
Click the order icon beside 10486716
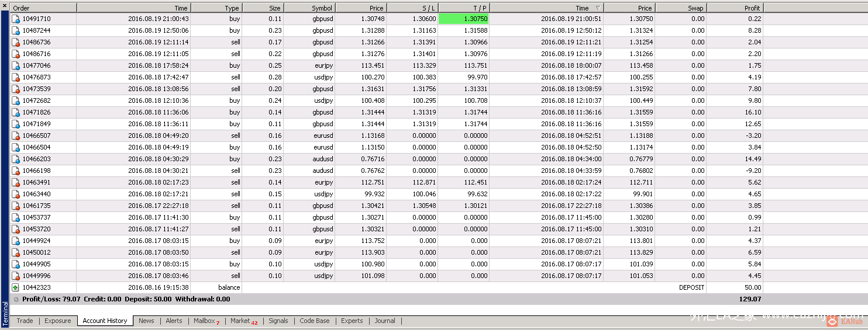point(16,54)
